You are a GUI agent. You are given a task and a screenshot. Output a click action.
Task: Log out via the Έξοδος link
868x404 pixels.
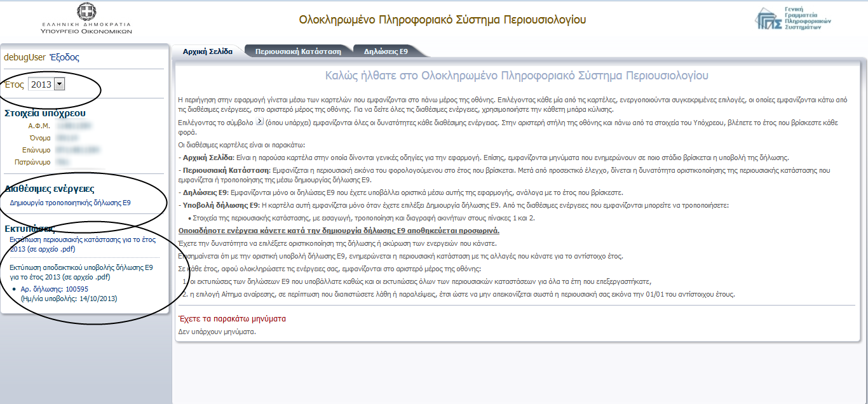coord(64,57)
